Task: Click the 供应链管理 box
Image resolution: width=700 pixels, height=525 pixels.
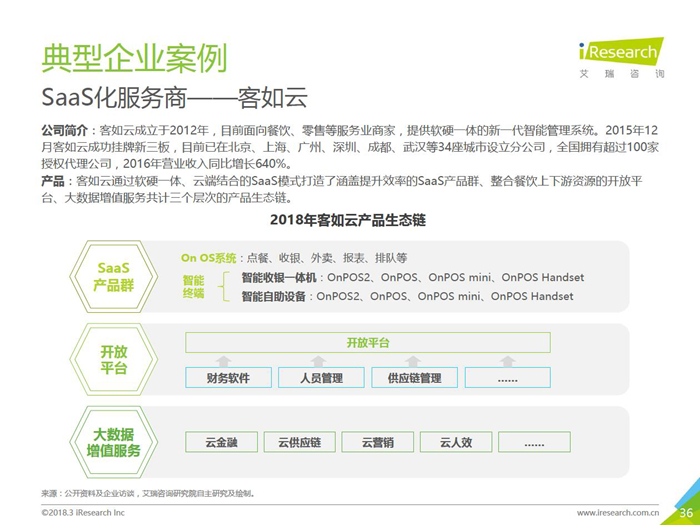Action: [414, 378]
